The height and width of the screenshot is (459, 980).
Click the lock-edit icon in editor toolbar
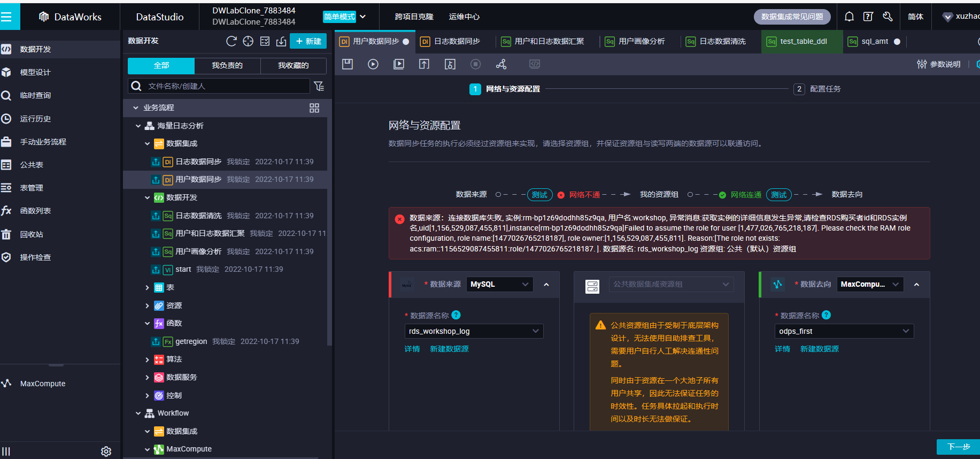(450, 64)
